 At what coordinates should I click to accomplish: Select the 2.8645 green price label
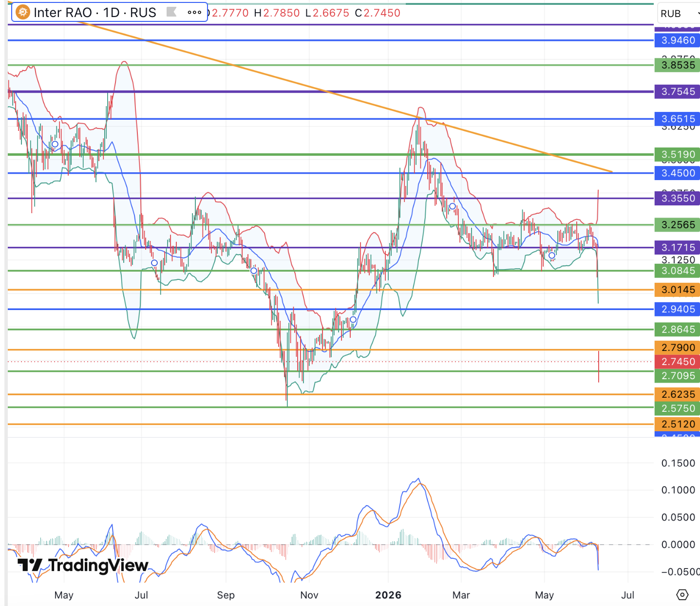[x=678, y=330]
